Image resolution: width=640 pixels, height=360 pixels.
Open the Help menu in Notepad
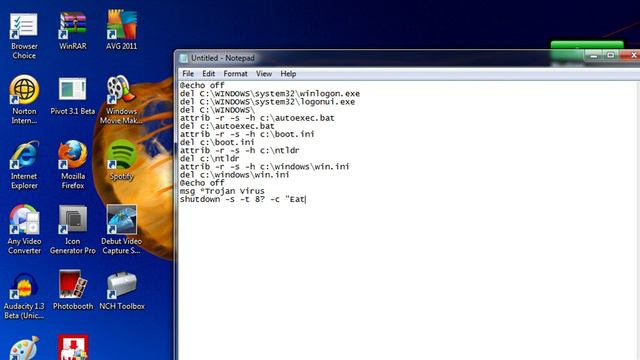tap(288, 74)
